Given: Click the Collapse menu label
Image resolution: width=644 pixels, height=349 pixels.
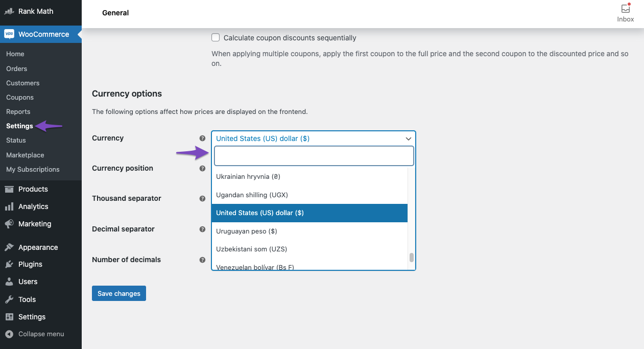Looking at the screenshot, I should (41, 334).
